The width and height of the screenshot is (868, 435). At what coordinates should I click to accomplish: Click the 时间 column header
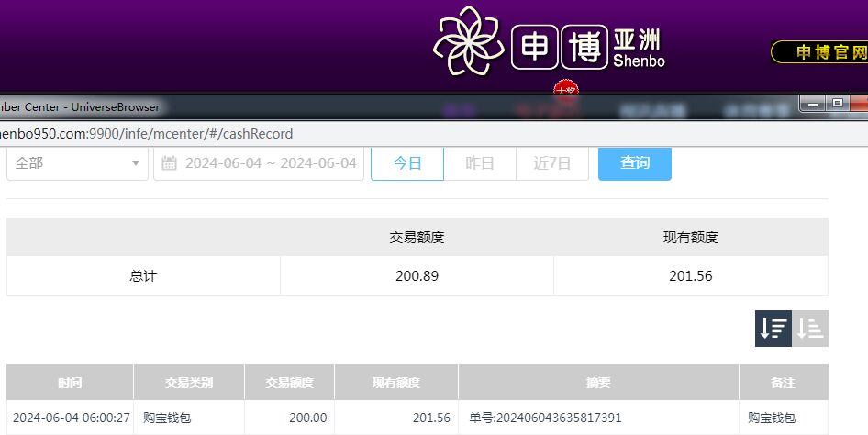tap(70, 382)
